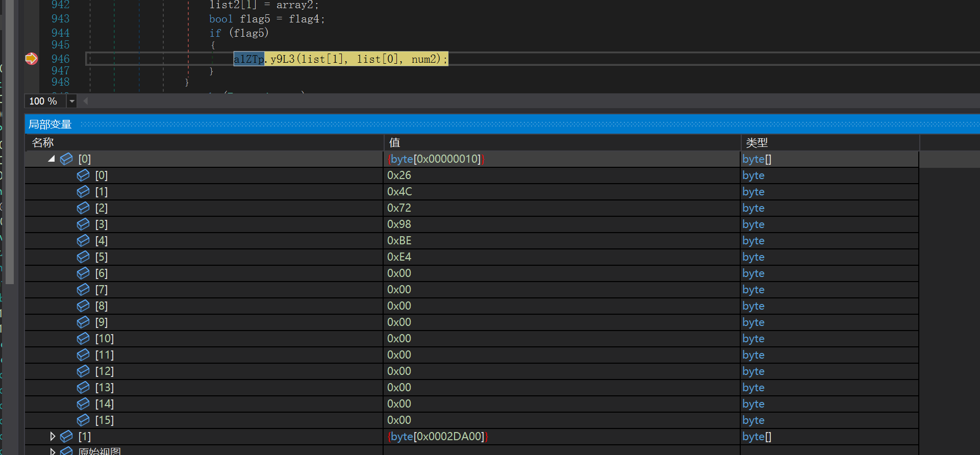Select value 0x98
The height and width of the screenshot is (455, 980).
click(399, 224)
